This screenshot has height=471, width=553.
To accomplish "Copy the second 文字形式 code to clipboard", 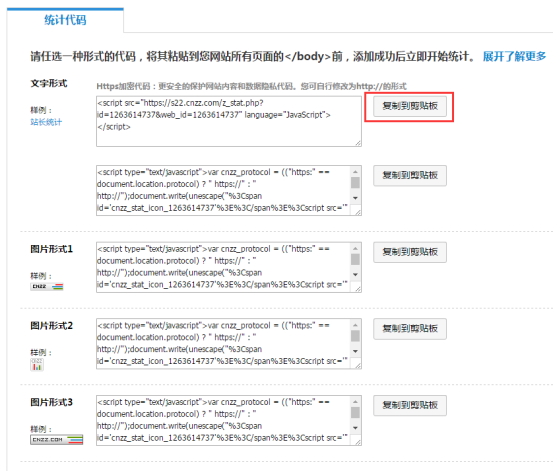I will (410, 175).
